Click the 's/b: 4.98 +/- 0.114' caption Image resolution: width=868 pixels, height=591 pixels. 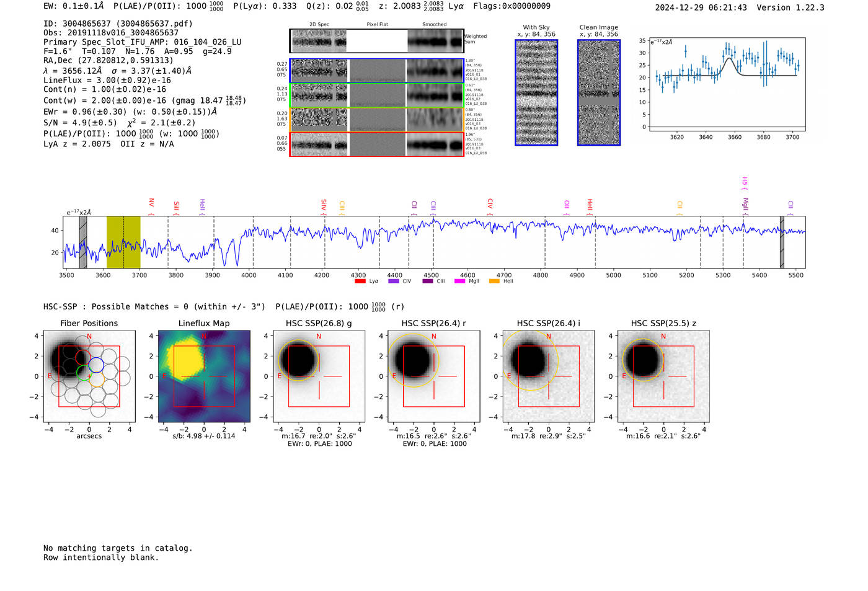(x=204, y=436)
